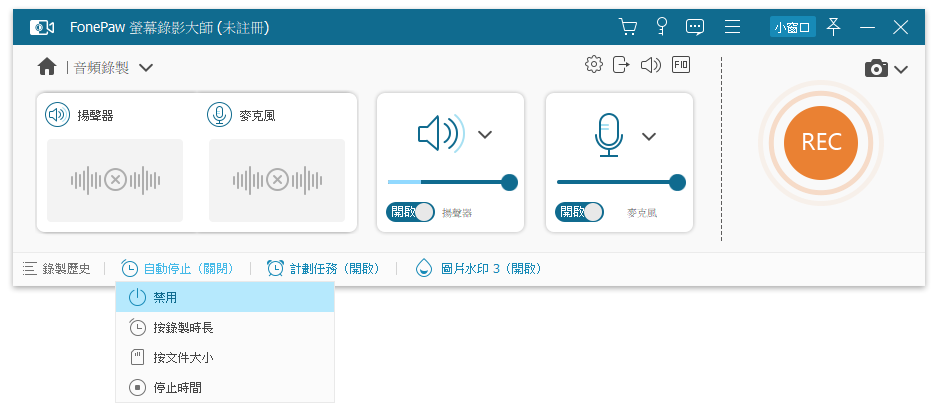Click the F10 hotkey icon
Viewport: 938px width, 414px height.
click(x=681, y=65)
